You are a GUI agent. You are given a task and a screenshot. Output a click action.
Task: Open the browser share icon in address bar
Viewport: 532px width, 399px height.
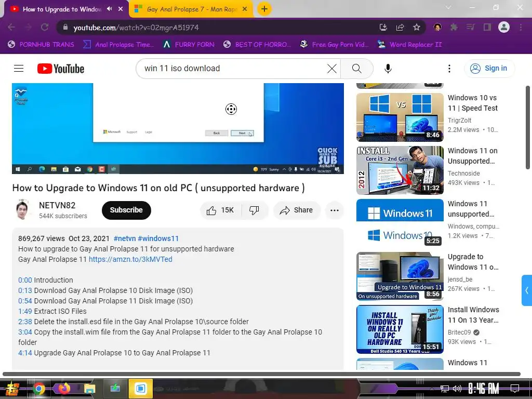tap(400, 27)
